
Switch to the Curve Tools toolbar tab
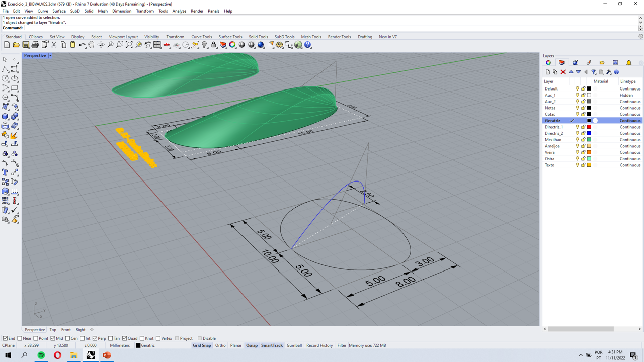click(202, 37)
